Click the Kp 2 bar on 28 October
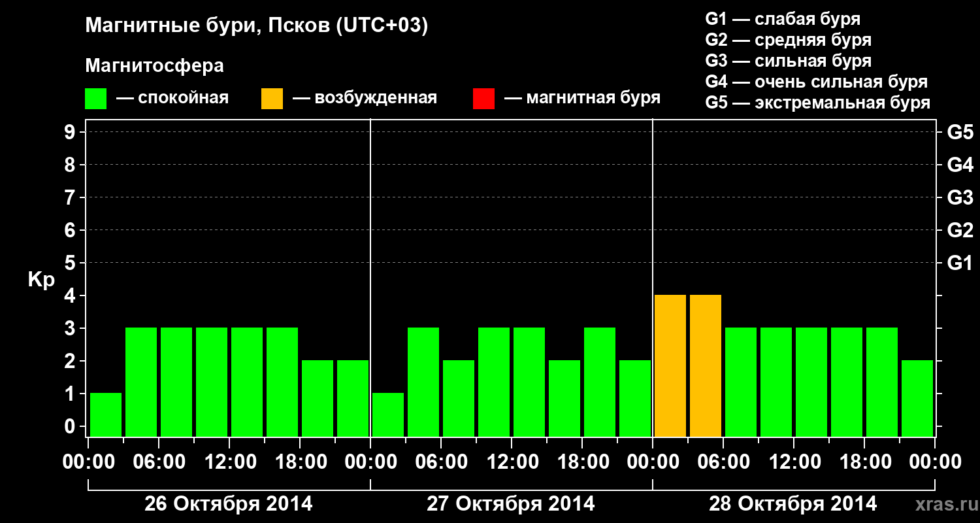 pos(917,398)
